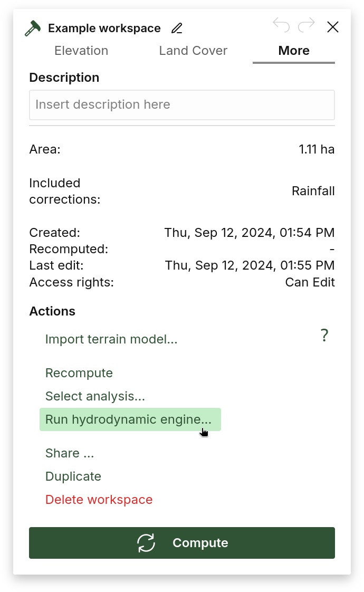
Task: Click the red Delete workspace link
Action: (x=99, y=500)
